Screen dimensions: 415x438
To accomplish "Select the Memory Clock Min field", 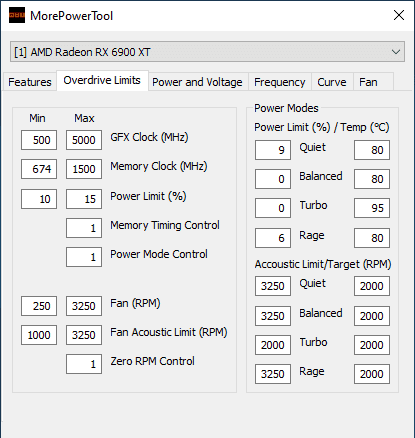I will 39,169.
